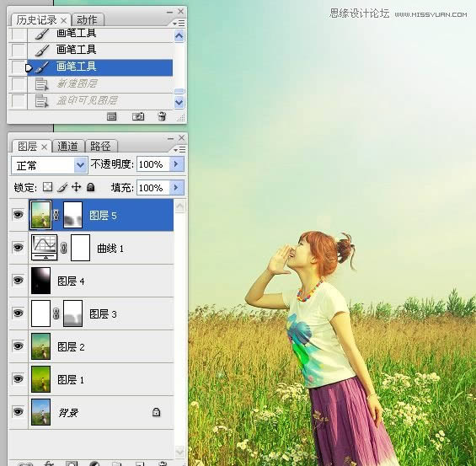Hide the 背景 layer eye icon
This screenshot has width=476, height=466.
tap(18, 412)
